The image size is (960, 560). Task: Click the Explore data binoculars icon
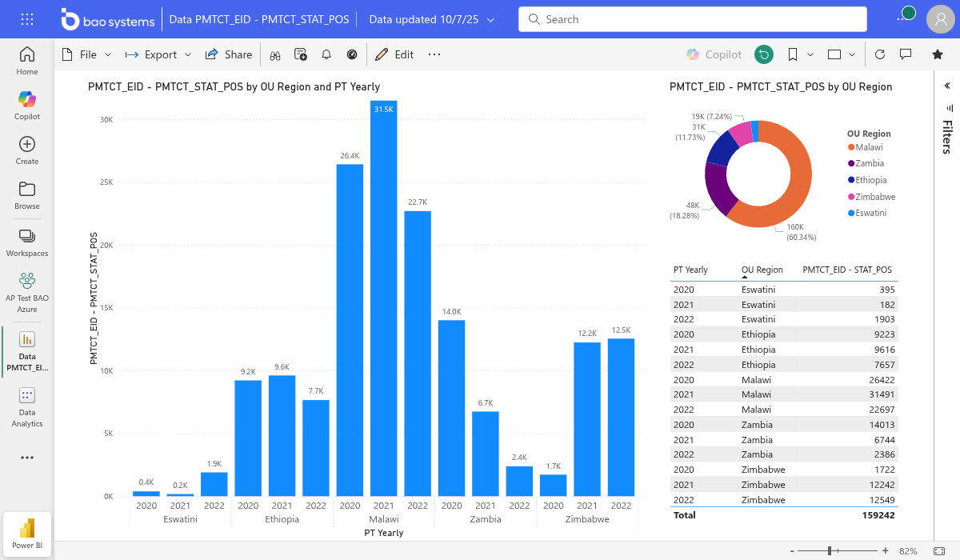pos(274,54)
